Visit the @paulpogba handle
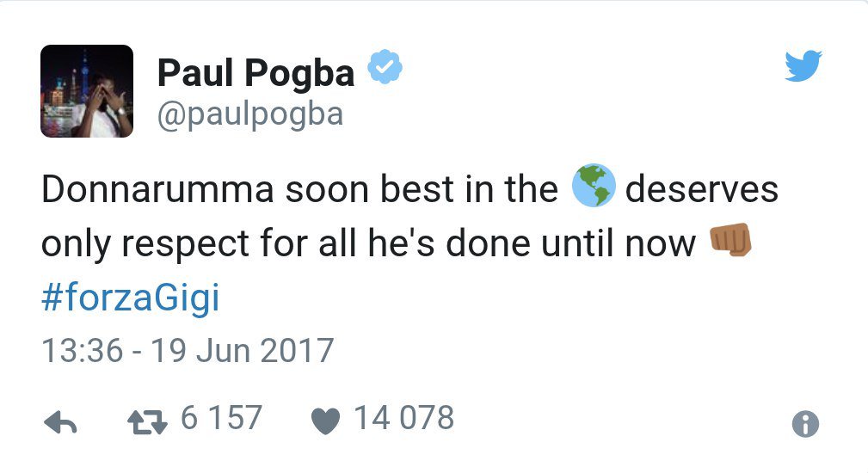868x473 pixels. pos(249,114)
